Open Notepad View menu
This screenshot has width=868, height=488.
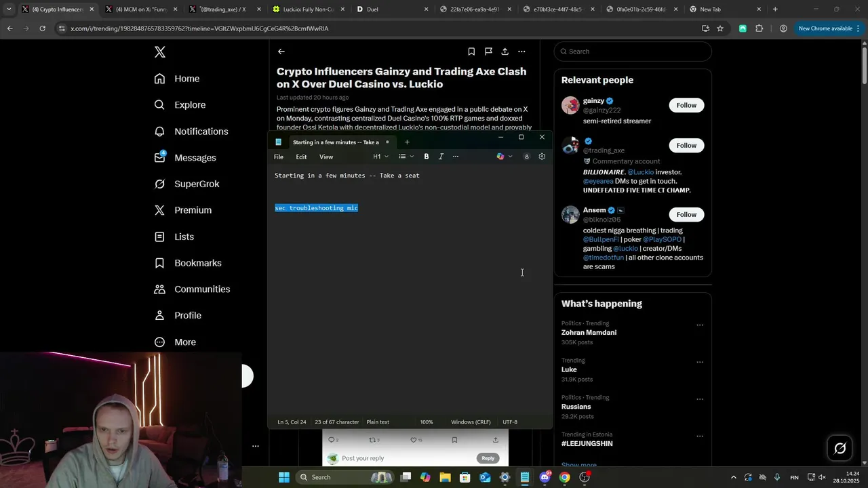pos(326,157)
